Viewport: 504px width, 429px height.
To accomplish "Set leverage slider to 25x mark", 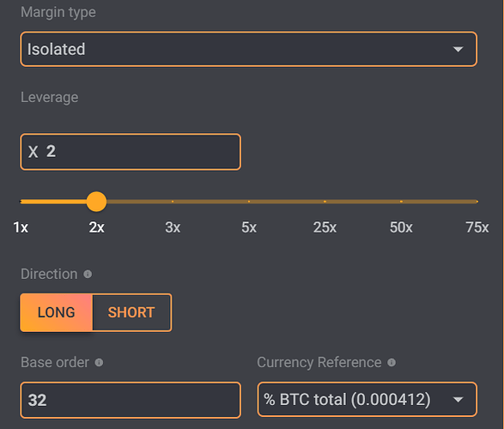I will [x=325, y=202].
